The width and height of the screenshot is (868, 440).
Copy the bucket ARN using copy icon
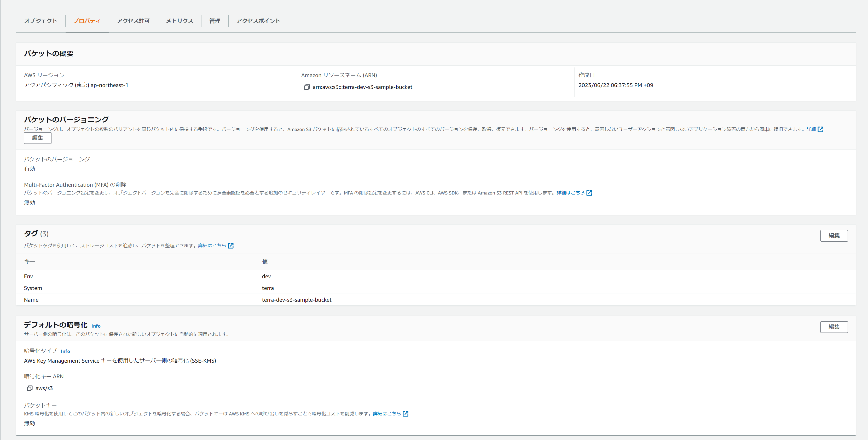pos(307,87)
